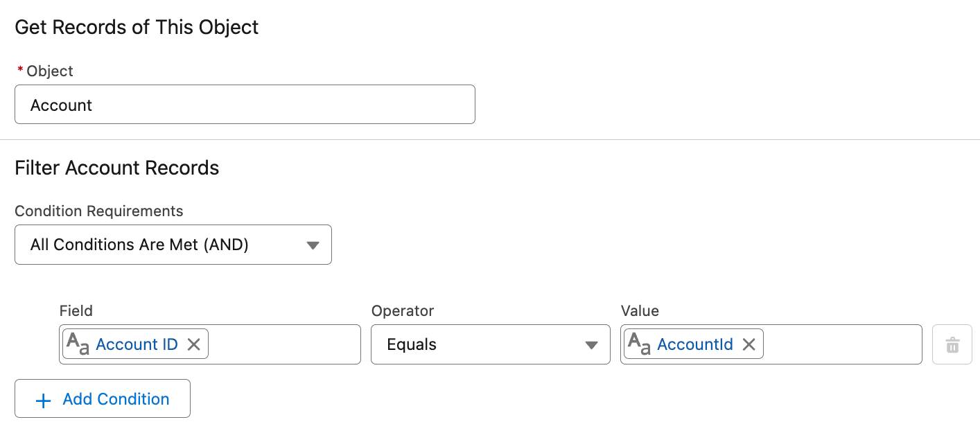Screen dimensions: 980x431
Task: Click the Object field label
Action: pyautogui.click(x=49, y=71)
